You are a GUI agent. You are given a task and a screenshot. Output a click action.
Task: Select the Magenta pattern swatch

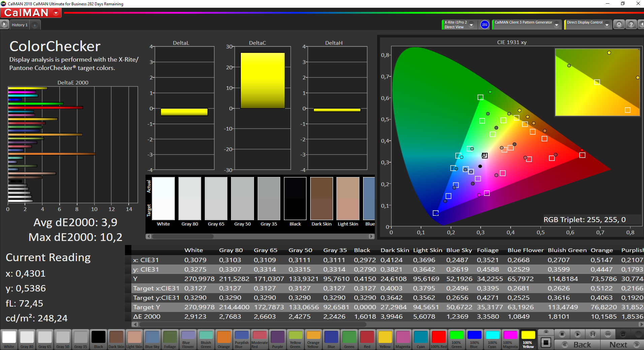[403, 339]
